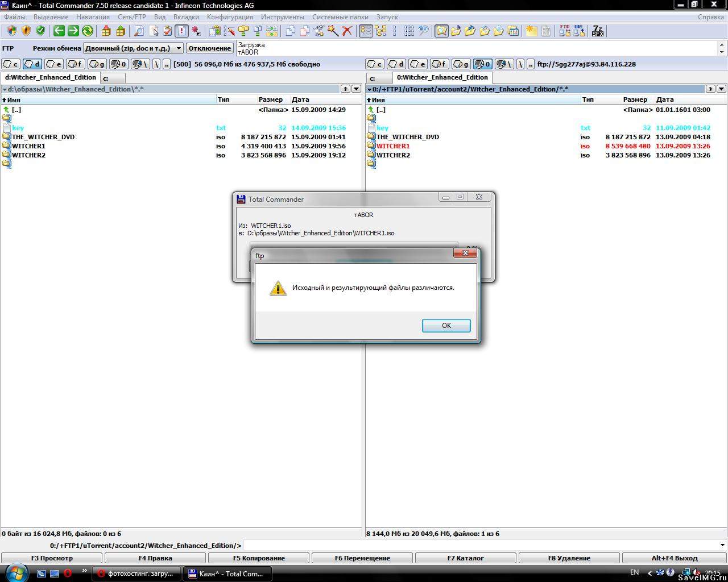
Task: Switch left panel to drive c
Action: pyautogui.click(x=11, y=64)
